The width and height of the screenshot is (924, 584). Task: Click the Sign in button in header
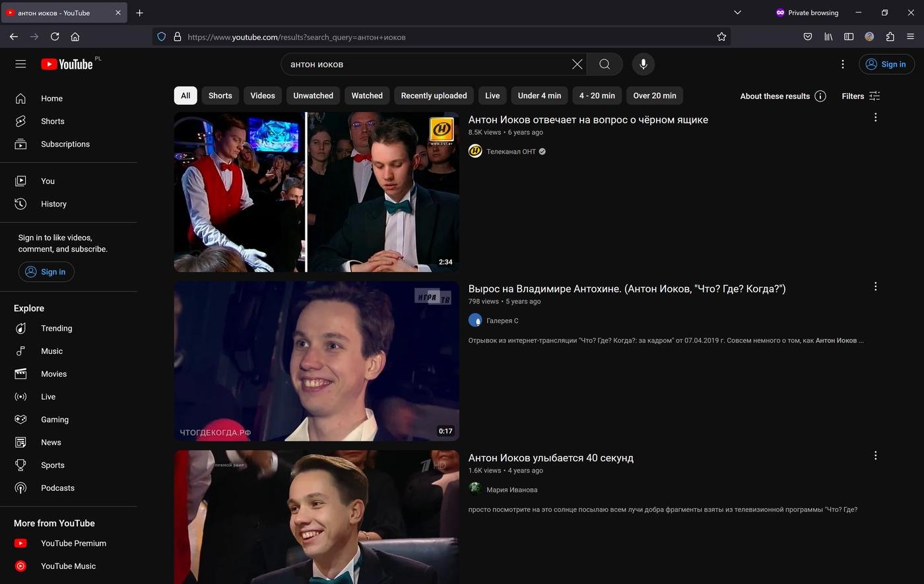pos(886,64)
